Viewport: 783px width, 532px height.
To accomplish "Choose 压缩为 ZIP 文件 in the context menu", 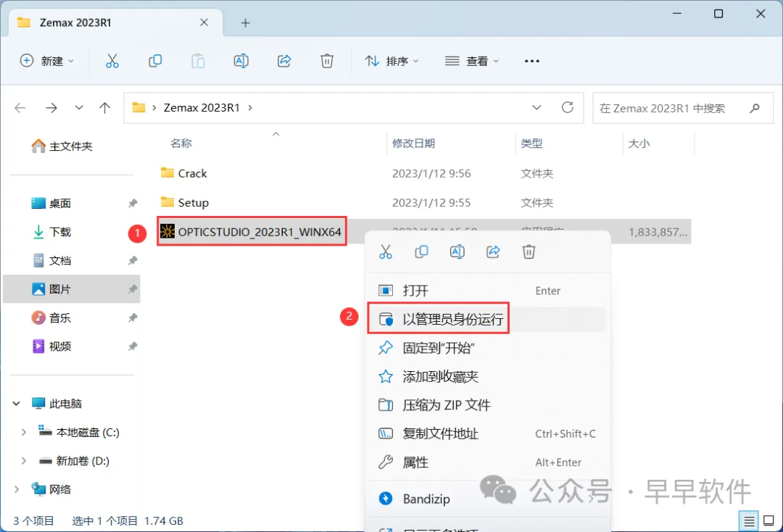I will pyautogui.click(x=487, y=404).
